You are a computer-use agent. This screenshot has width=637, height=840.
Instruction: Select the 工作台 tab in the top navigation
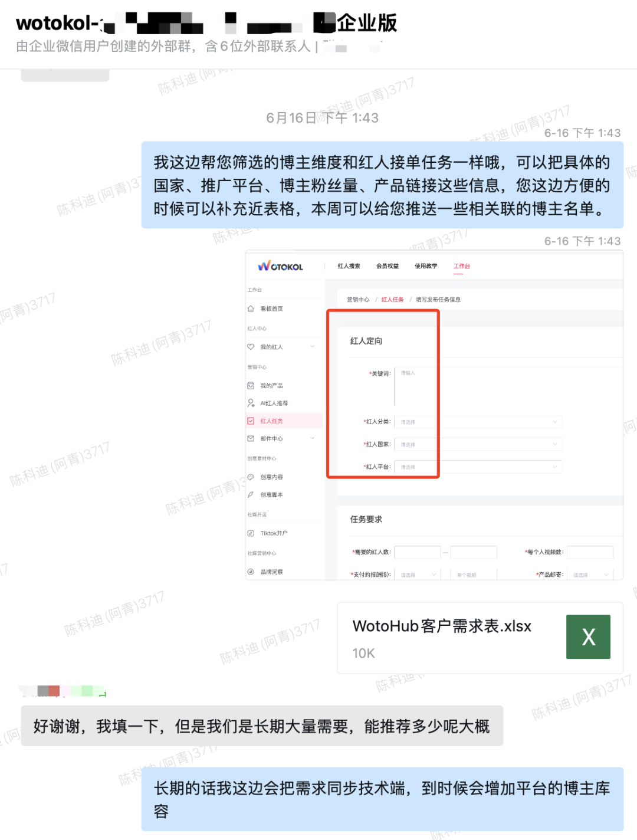tap(462, 266)
